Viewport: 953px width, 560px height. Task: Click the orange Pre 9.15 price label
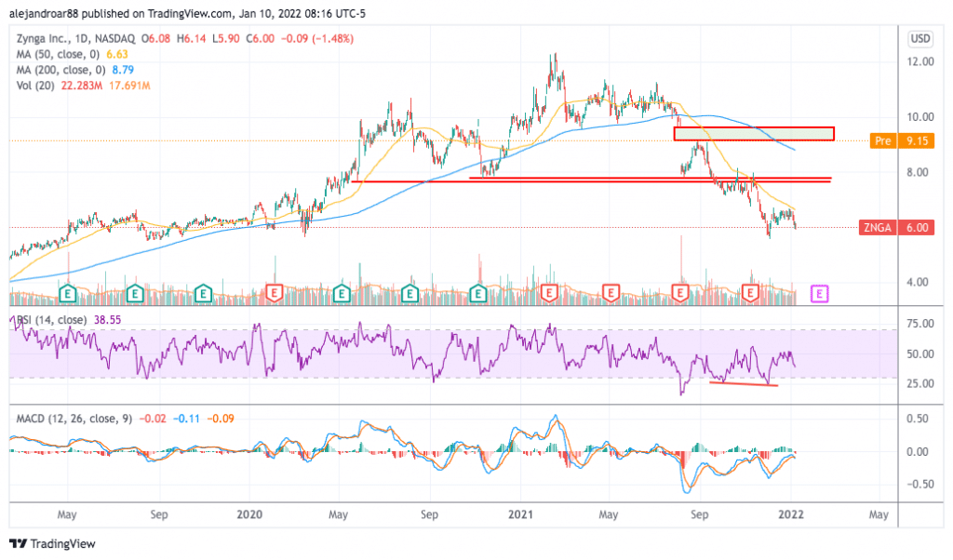tap(902, 140)
